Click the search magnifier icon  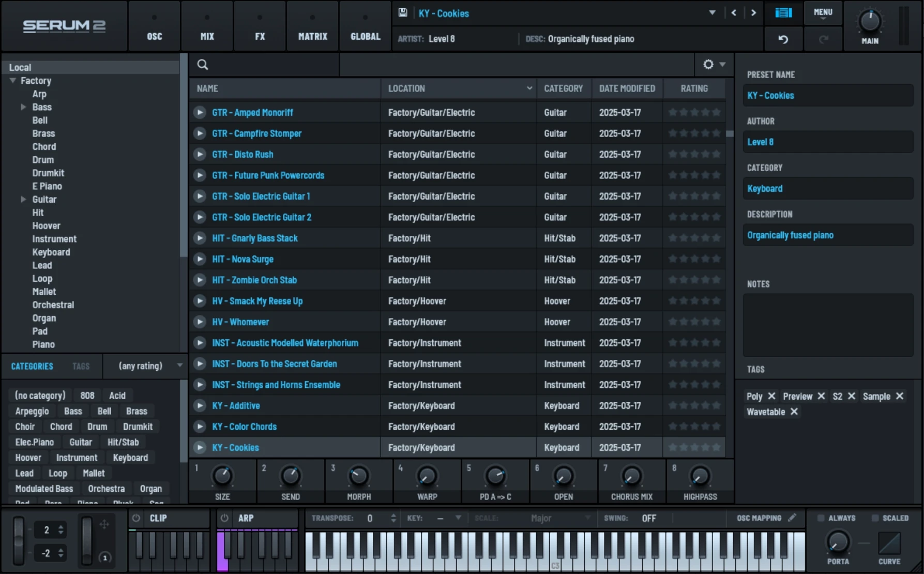[x=202, y=64]
